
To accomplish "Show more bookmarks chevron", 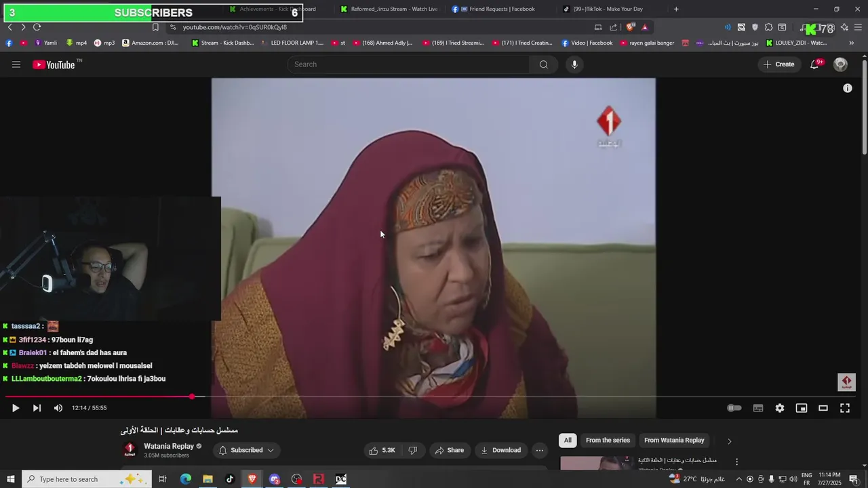I will [x=852, y=43].
